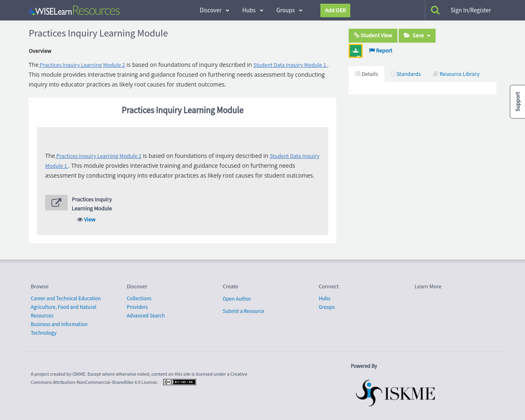Toggle Student View mode

373,35
